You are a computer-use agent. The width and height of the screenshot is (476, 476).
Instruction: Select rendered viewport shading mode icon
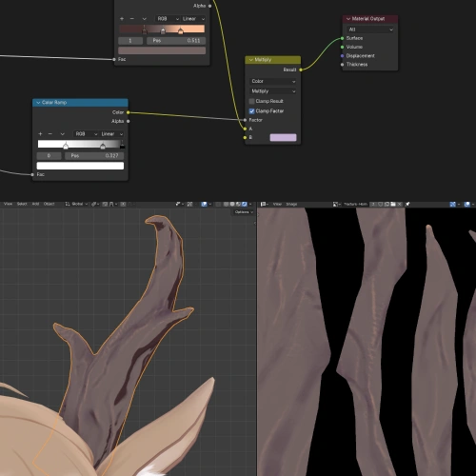point(245,204)
